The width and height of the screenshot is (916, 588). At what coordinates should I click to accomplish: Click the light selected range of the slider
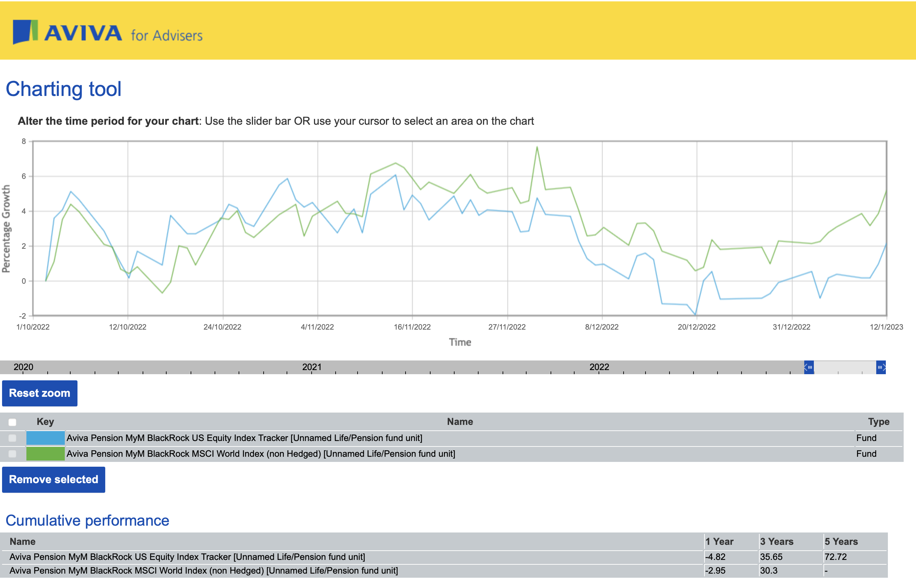845,367
